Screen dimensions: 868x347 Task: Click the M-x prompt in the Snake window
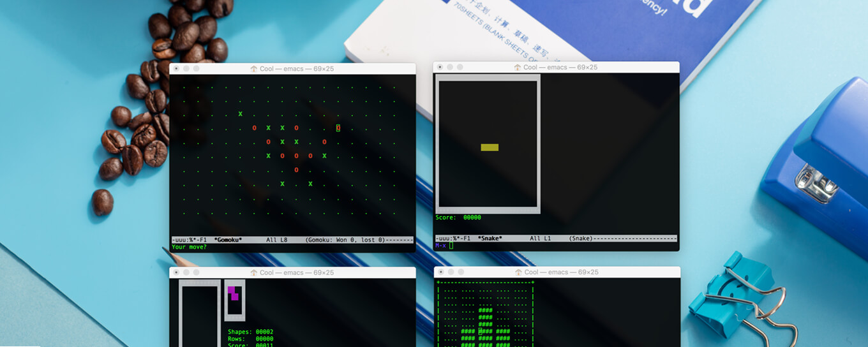click(440, 246)
